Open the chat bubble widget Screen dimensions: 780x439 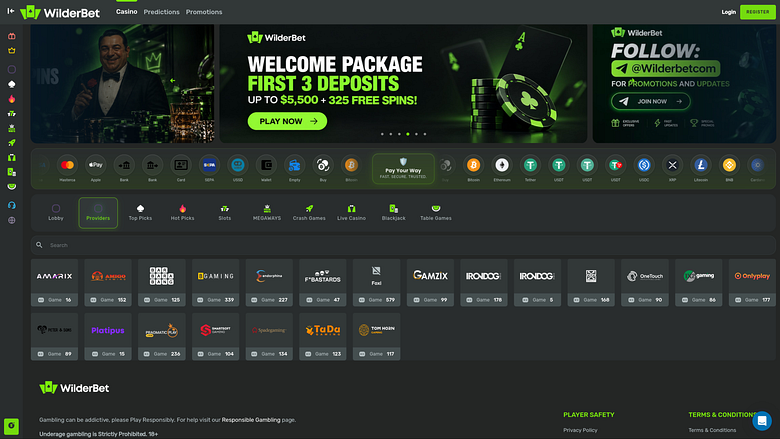[x=762, y=421]
